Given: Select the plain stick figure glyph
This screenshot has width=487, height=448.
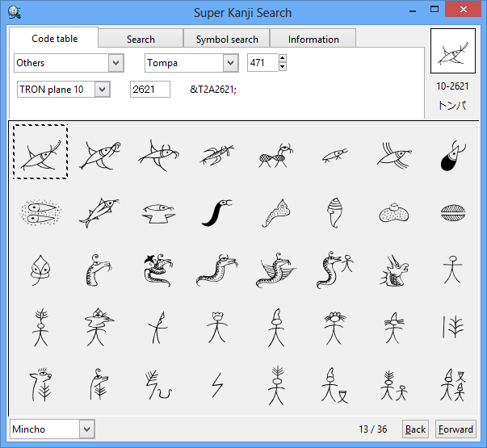Looking at the screenshot, I should [x=452, y=270].
